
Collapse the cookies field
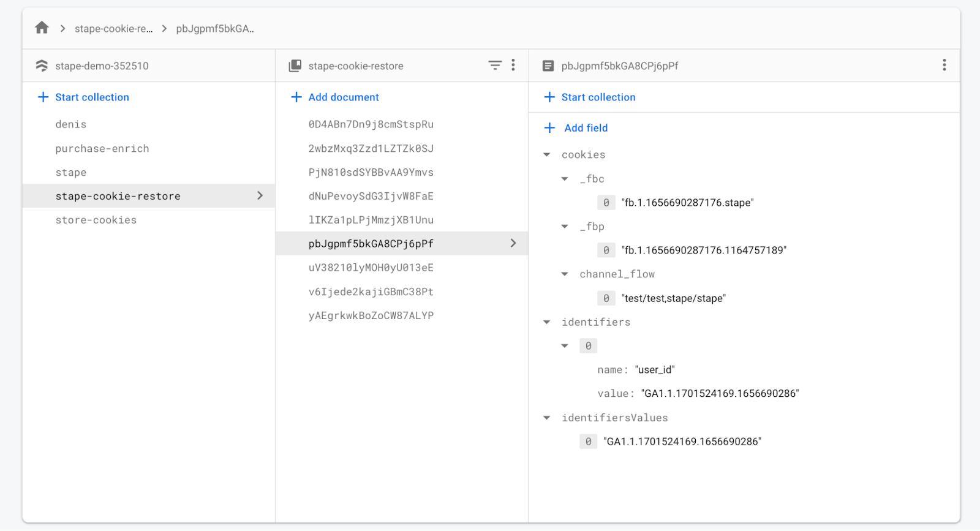(x=547, y=155)
